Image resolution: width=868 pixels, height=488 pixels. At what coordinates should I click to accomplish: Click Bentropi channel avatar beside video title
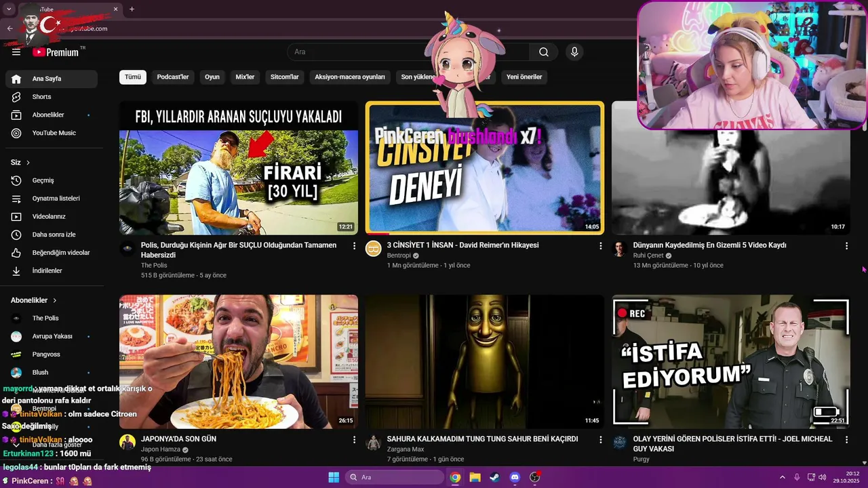tap(374, 249)
